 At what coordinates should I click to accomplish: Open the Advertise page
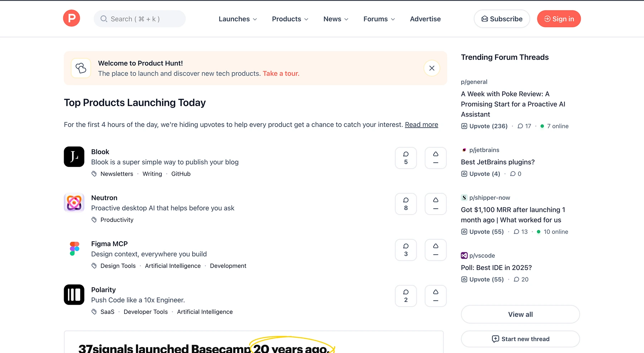425,19
